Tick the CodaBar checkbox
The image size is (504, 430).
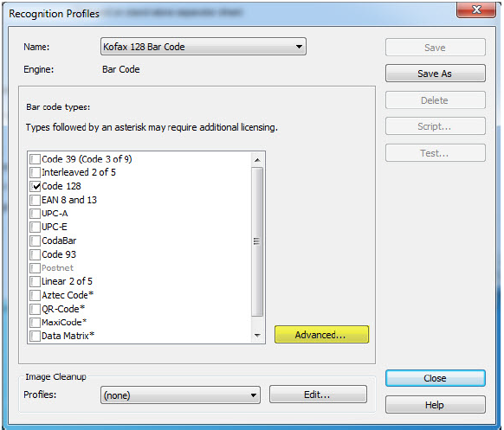click(x=35, y=241)
